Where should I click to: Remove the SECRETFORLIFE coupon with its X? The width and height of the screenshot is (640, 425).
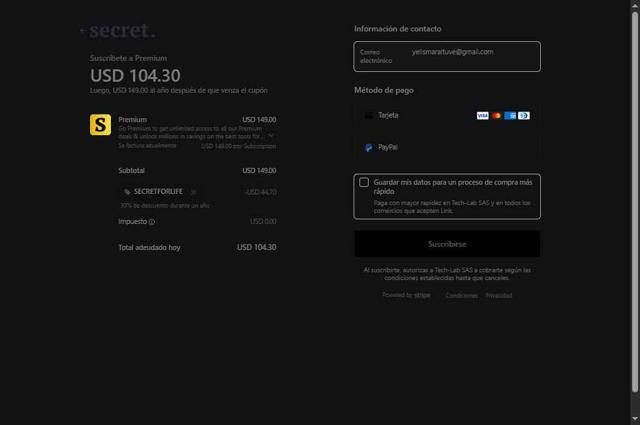coord(193,192)
